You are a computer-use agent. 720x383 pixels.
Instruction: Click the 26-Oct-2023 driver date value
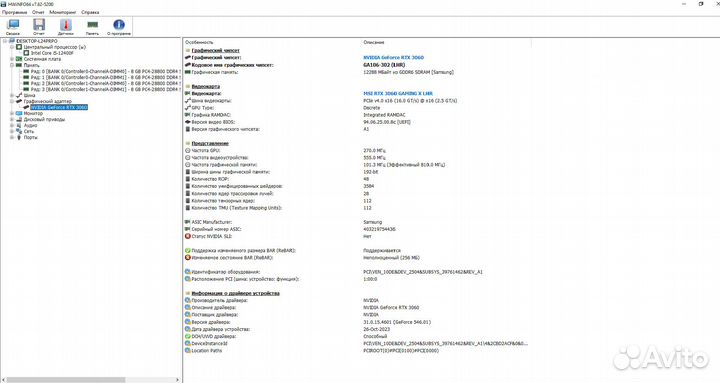(377, 329)
